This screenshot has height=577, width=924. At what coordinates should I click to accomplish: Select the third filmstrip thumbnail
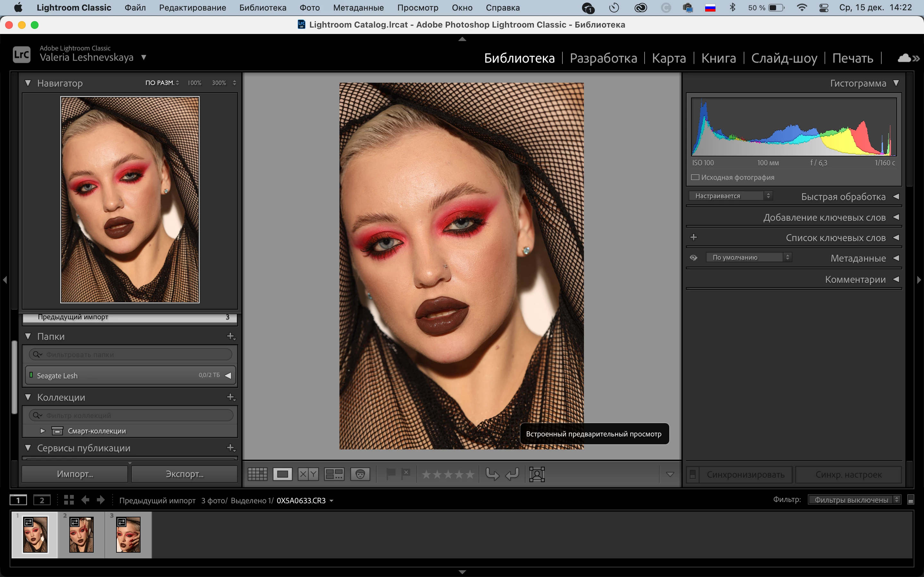[x=128, y=535]
